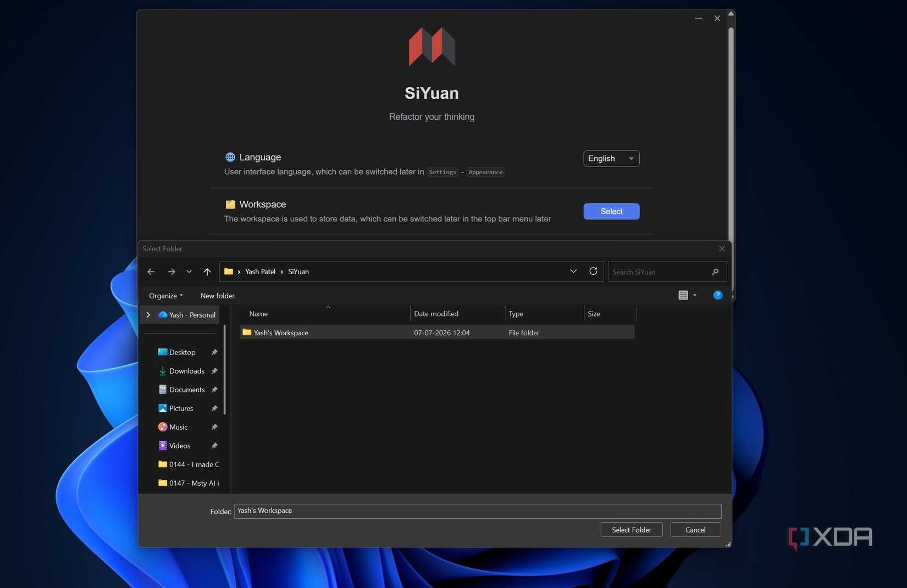Open the English language dropdown in SiYuan
The image size is (907, 588).
coord(611,158)
